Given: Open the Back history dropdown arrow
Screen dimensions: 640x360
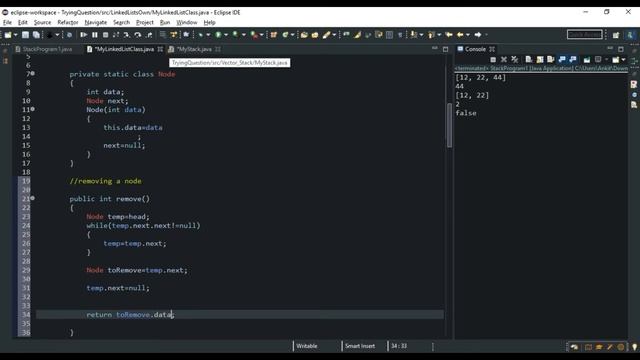Looking at the screenshot, I should click(x=468, y=35).
